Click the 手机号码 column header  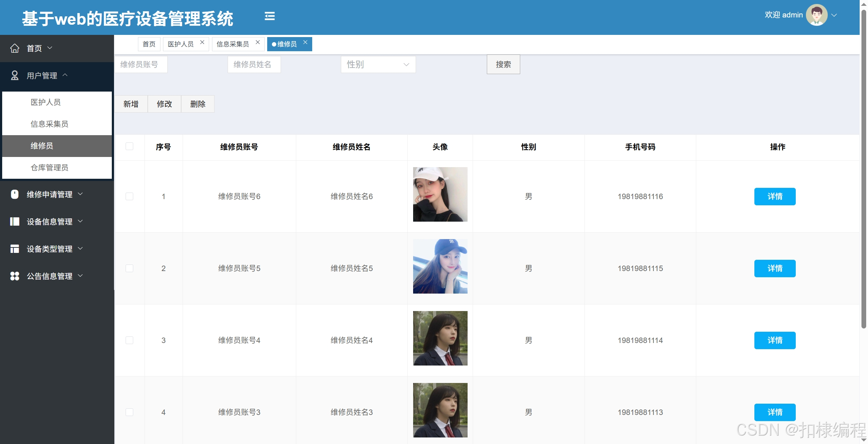pos(640,147)
